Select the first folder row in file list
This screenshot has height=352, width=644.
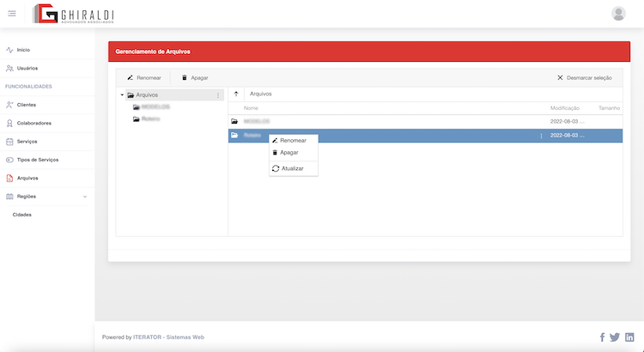pos(425,121)
